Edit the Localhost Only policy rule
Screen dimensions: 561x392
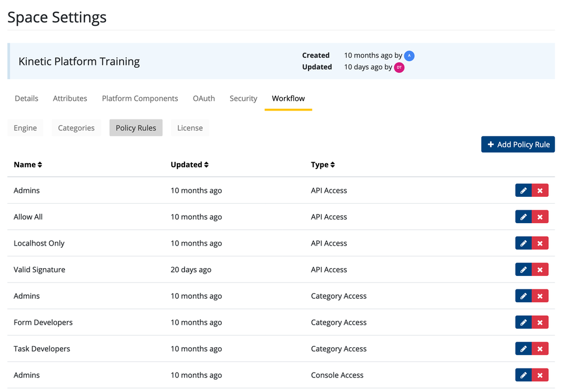523,243
